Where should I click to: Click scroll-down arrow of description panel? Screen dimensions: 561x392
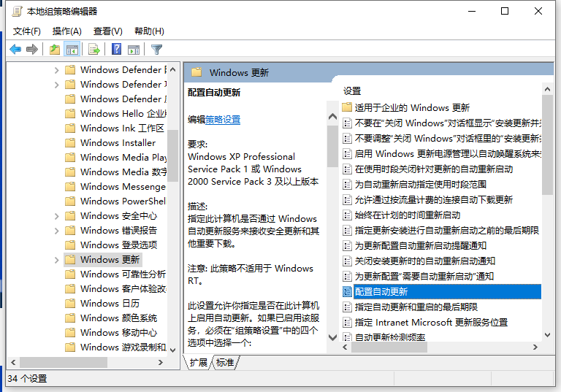[333, 337]
